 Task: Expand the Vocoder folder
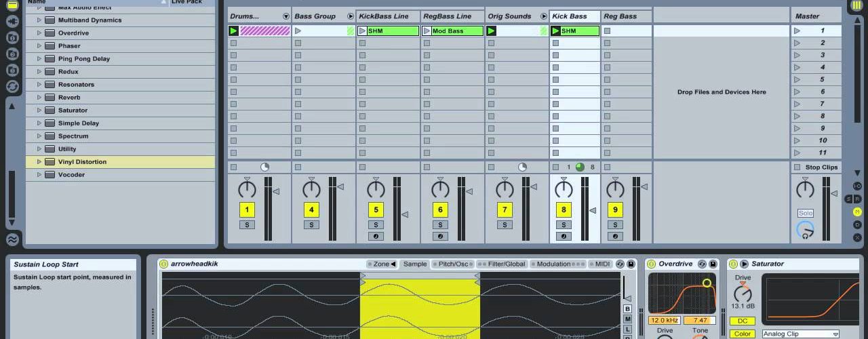coord(39,175)
